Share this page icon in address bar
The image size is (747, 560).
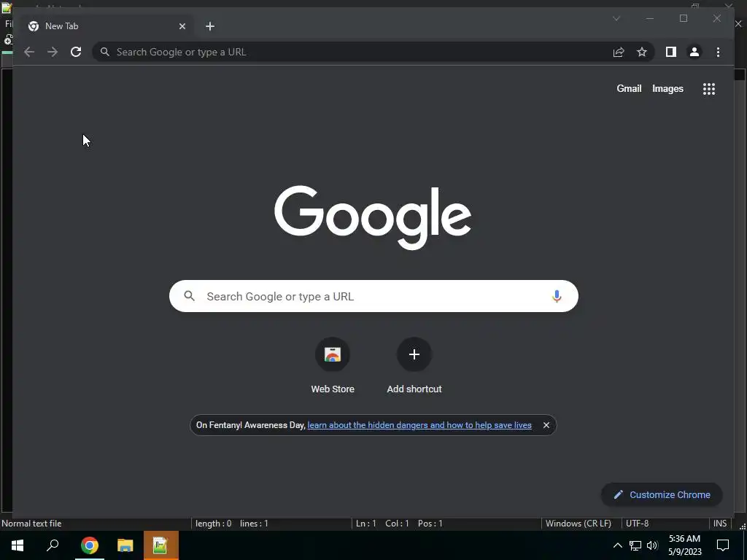pyautogui.click(x=619, y=52)
